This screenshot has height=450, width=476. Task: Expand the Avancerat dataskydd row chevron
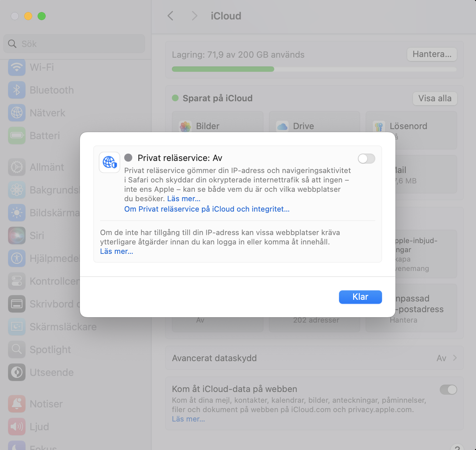click(455, 358)
